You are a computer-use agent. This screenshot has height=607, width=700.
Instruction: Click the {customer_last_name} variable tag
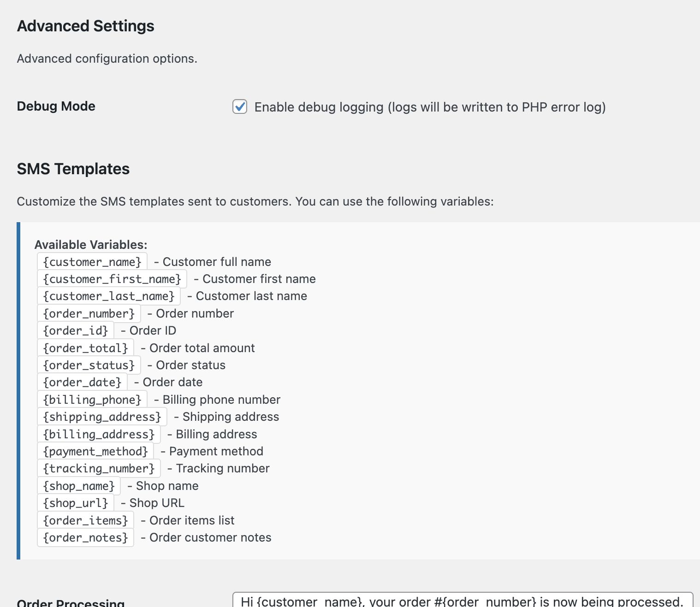click(x=109, y=296)
